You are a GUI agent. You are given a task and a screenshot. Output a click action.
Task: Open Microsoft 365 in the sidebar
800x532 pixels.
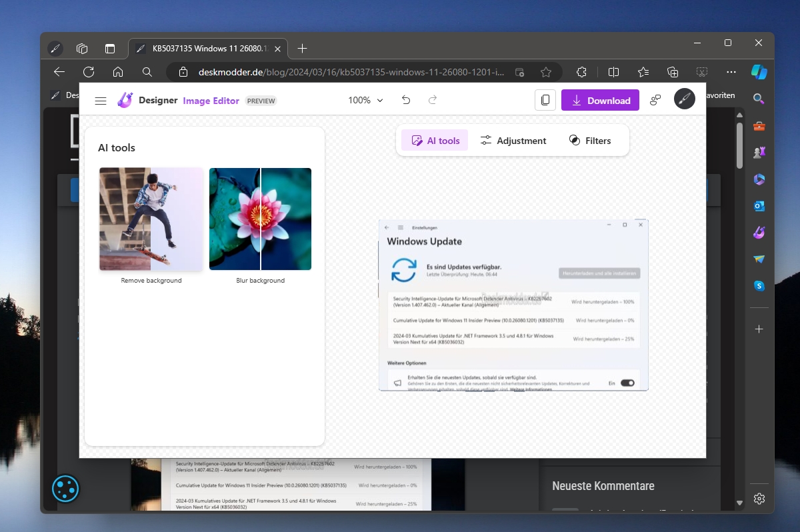(759, 179)
